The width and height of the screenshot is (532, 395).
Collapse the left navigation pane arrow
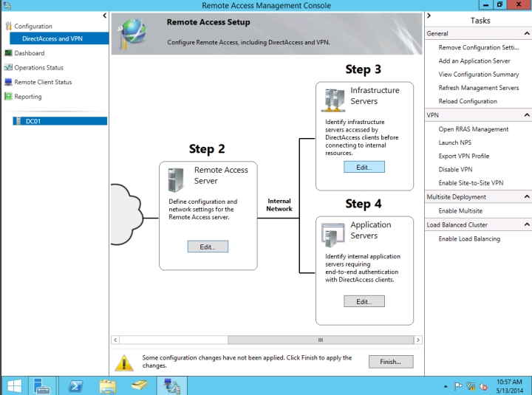pos(104,16)
